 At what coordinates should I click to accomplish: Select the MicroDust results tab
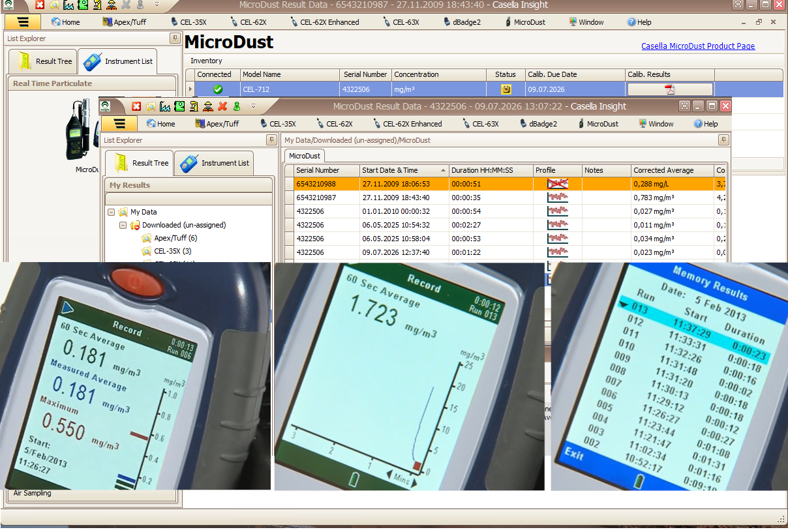coord(305,156)
